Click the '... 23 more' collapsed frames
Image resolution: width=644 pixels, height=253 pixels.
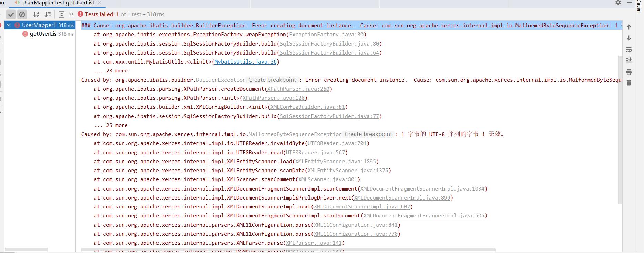pos(111,71)
